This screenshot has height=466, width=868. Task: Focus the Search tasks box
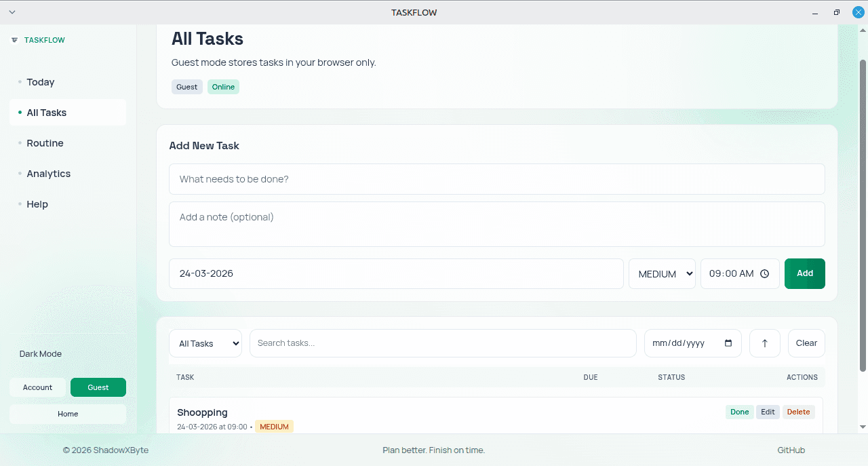pos(443,343)
